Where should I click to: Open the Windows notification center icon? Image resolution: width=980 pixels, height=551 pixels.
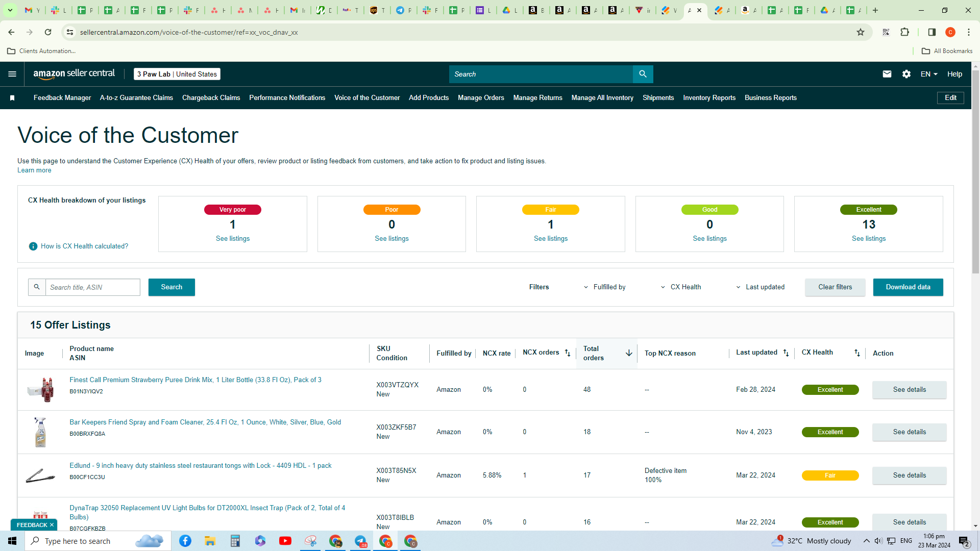point(964,541)
